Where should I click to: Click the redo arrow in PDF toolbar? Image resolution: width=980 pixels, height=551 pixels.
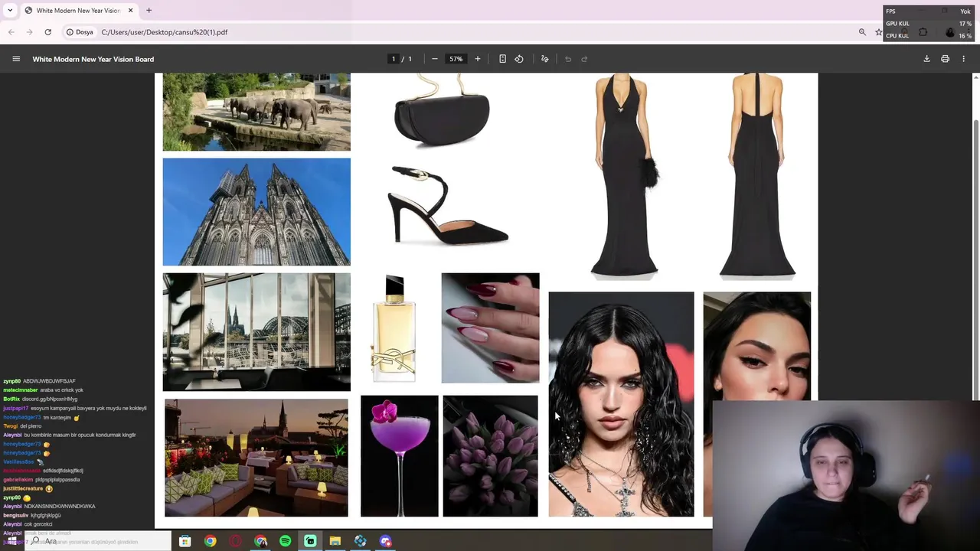click(x=584, y=59)
